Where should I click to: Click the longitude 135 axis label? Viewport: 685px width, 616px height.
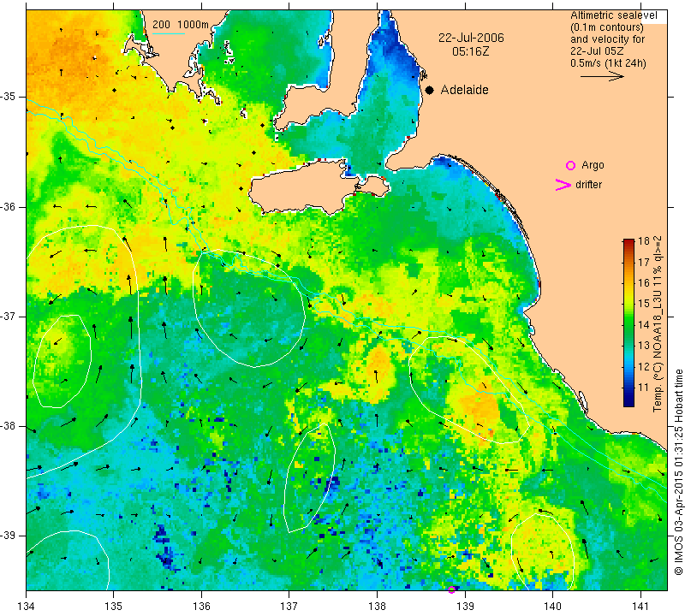click(x=114, y=607)
